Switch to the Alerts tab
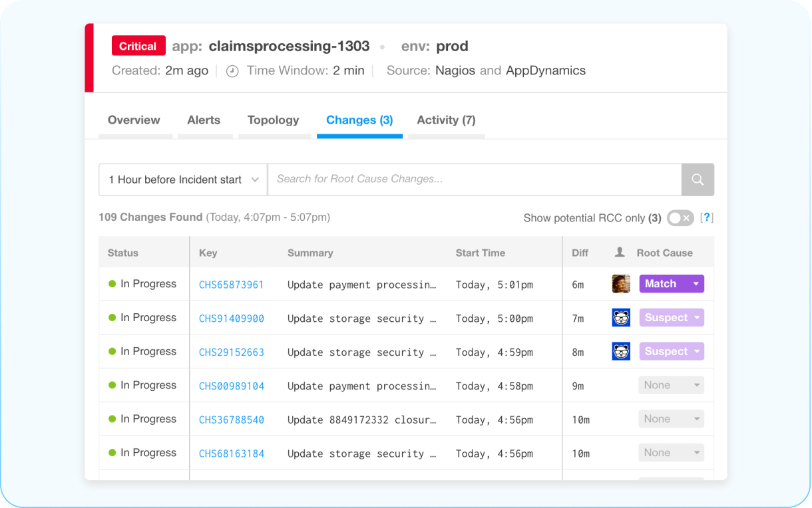 [x=203, y=120]
